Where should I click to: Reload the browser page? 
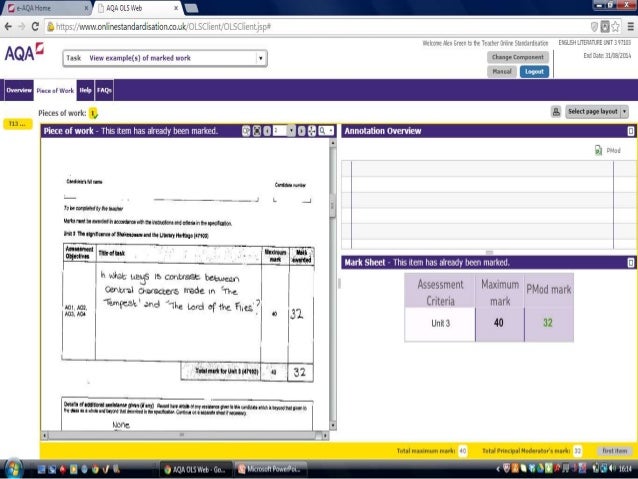(x=35, y=26)
